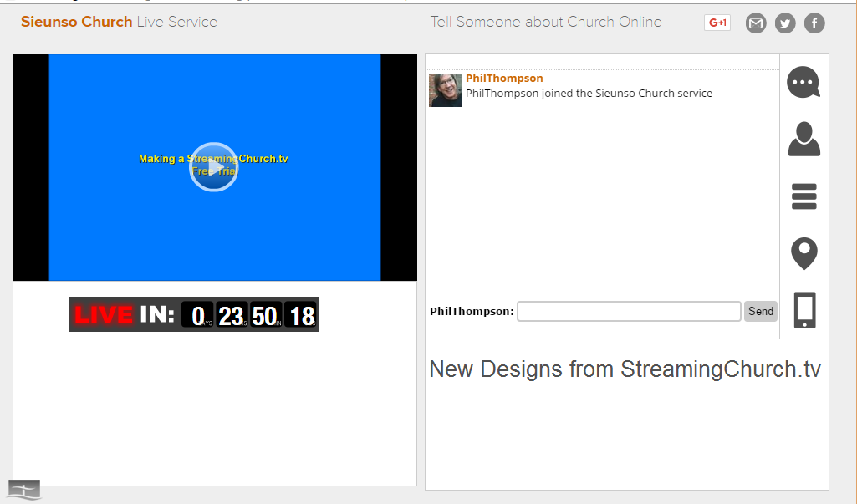Open the chat speech bubble panel
Image resolution: width=857 pixels, height=504 pixels.
pyautogui.click(x=803, y=82)
